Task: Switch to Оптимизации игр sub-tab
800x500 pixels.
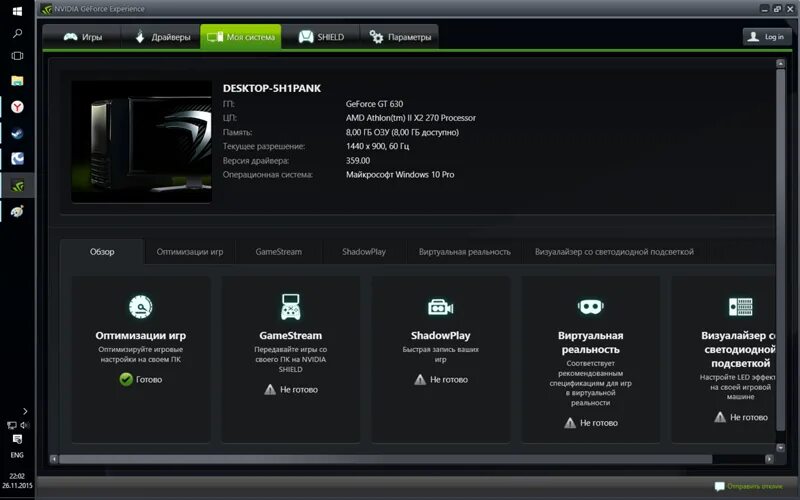Action: (x=190, y=252)
